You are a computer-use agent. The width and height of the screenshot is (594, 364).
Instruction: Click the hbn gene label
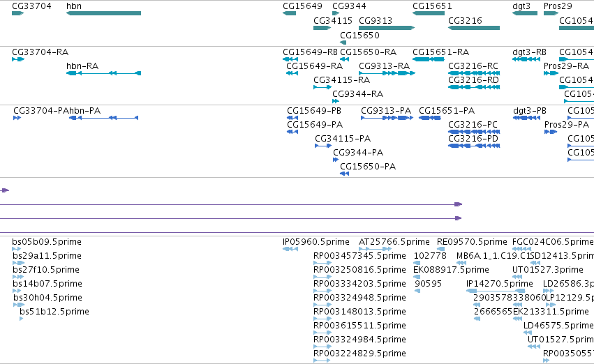tap(74, 6)
